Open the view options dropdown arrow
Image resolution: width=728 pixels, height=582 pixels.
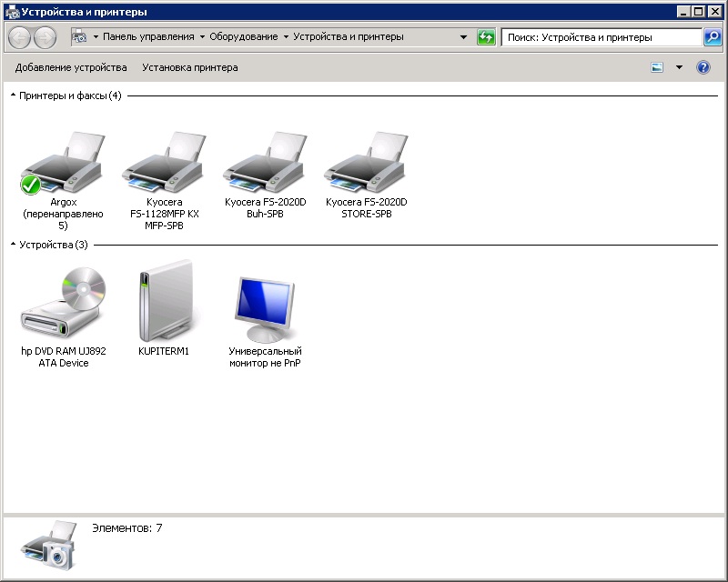coord(679,67)
